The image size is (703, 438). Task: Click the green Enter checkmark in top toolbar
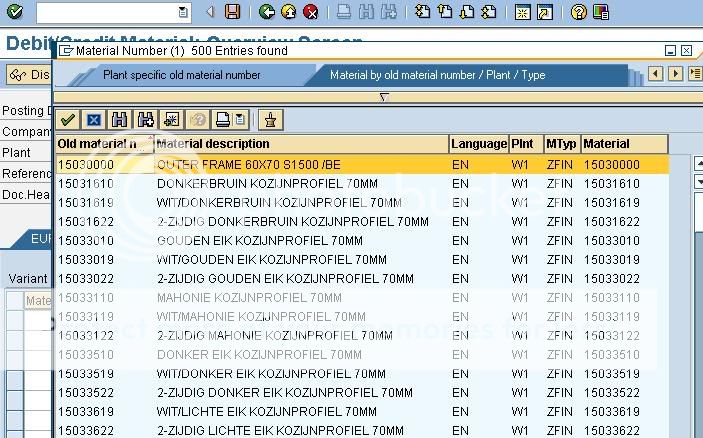14,12
